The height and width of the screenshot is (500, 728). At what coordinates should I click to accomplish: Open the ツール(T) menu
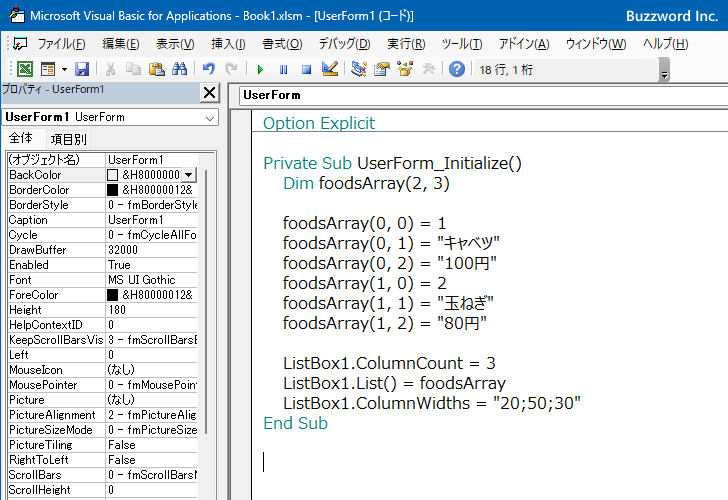coord(462,44)
